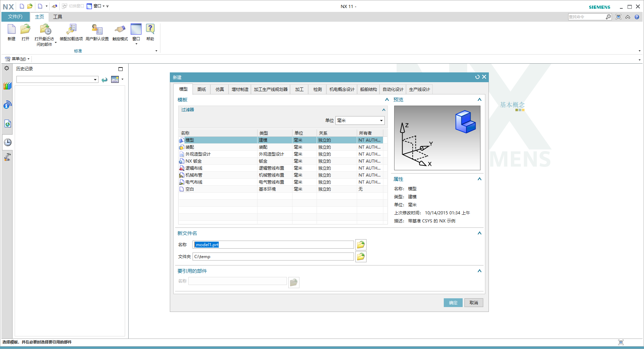
Task: Sort templates by the 名称 column header
Action: [x=218, y=133]
